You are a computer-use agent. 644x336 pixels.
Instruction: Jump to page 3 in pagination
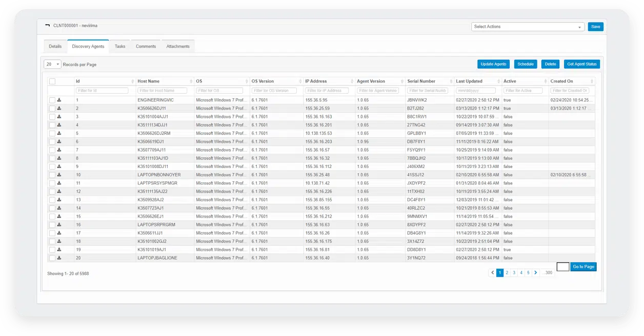(x=514, y=273)
